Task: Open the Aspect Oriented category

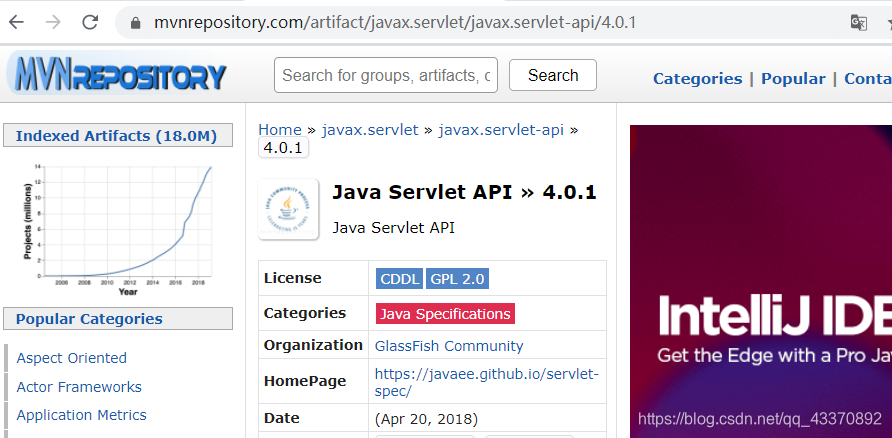Action: tap(72, 358)
